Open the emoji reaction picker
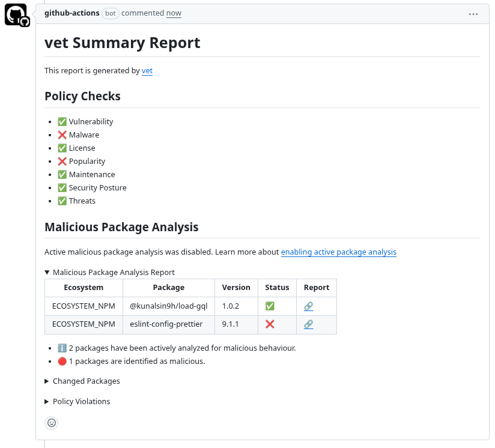This screenshot has height=448, width=495. coord(52,423)
